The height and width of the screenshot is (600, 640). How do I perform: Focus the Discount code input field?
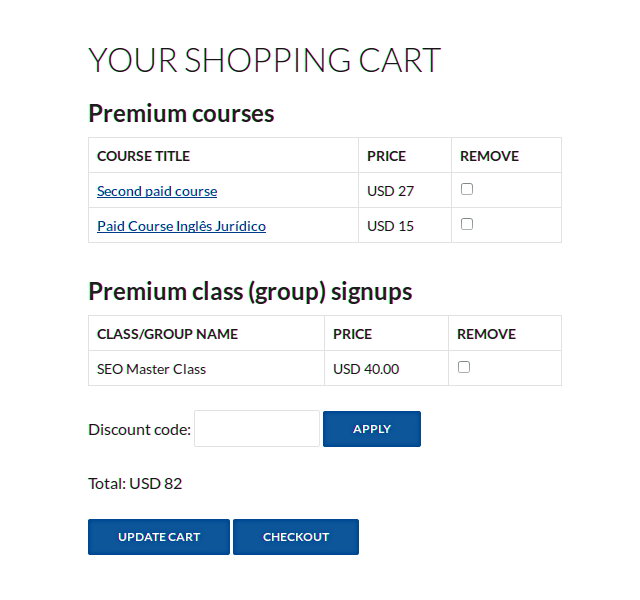click(257, 429)
